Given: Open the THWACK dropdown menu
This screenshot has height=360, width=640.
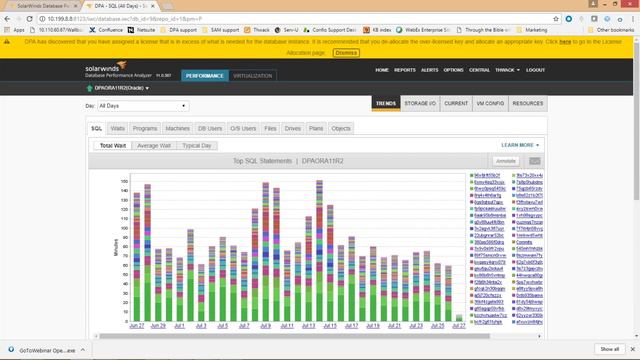Looking at the screenshot, I should [x=507, y=70].
